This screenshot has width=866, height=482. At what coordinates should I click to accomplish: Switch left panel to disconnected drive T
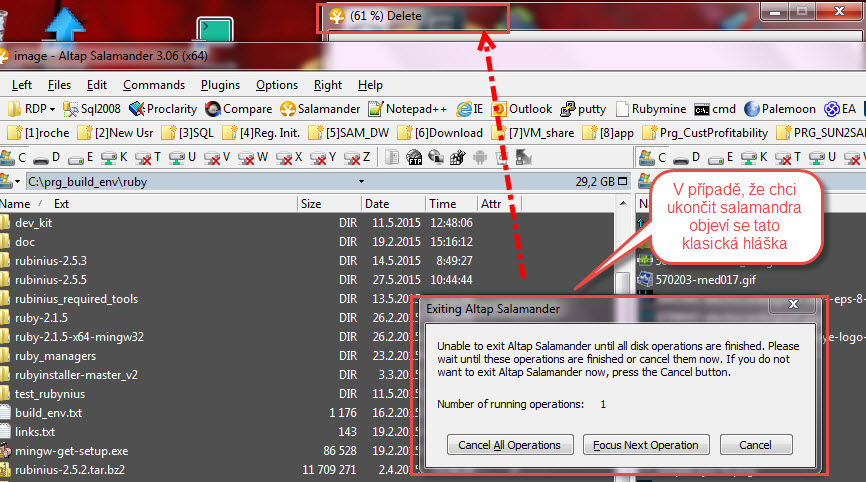[147, 157]
